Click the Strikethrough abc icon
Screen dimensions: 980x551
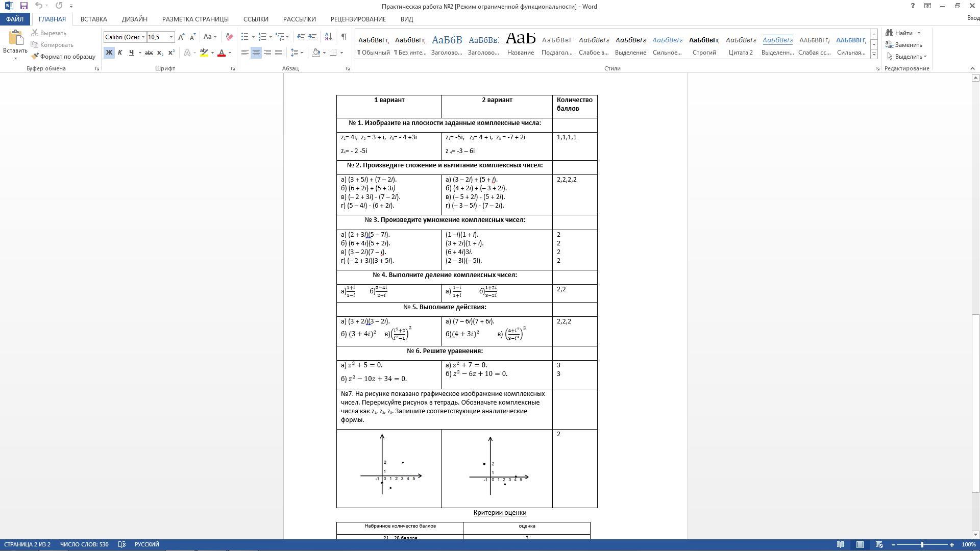149,53
